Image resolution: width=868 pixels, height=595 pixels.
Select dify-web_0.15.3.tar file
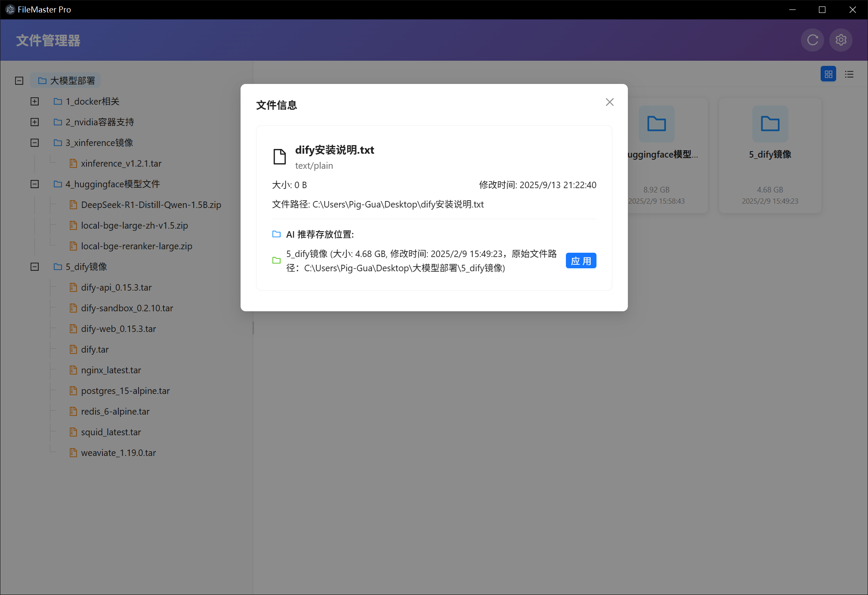(x=112, y=328)
